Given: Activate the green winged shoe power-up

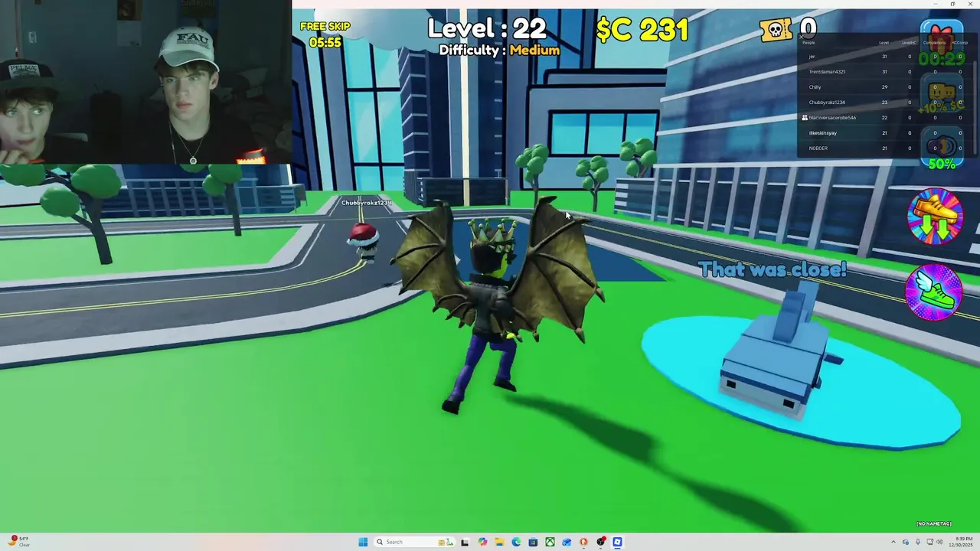Looking at the screenshot, I should 935,293.
